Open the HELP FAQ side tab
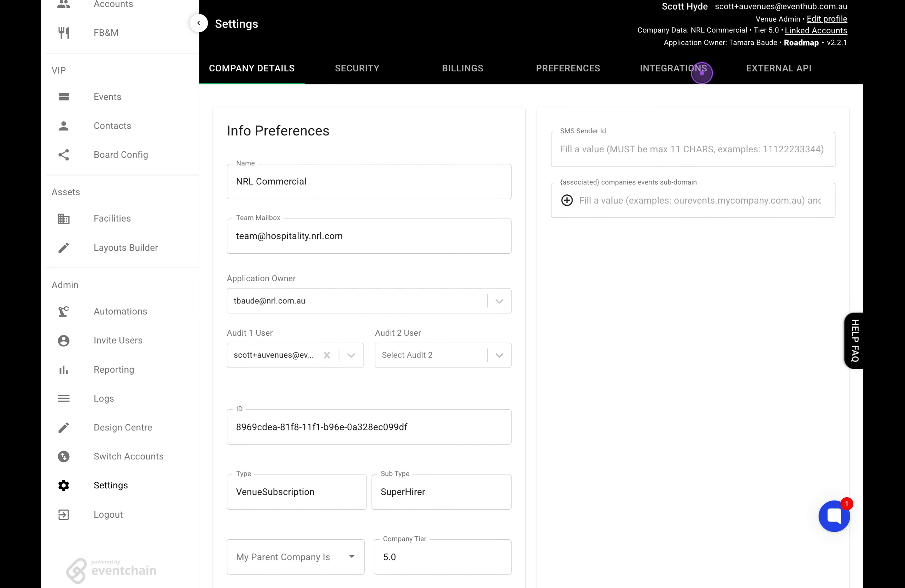Image resolution: width=905 pixels, height=588 pixels. click(x=854, y=341)
